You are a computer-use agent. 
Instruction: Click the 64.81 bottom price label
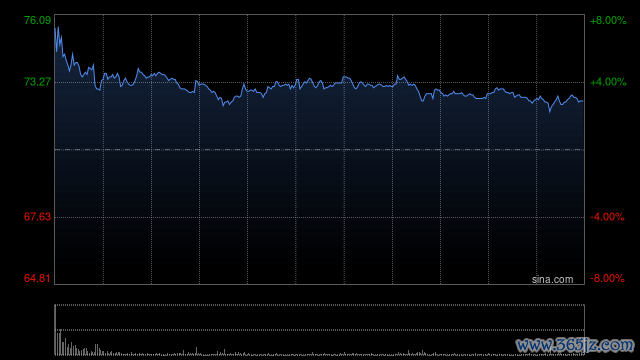tap(38, 278)
